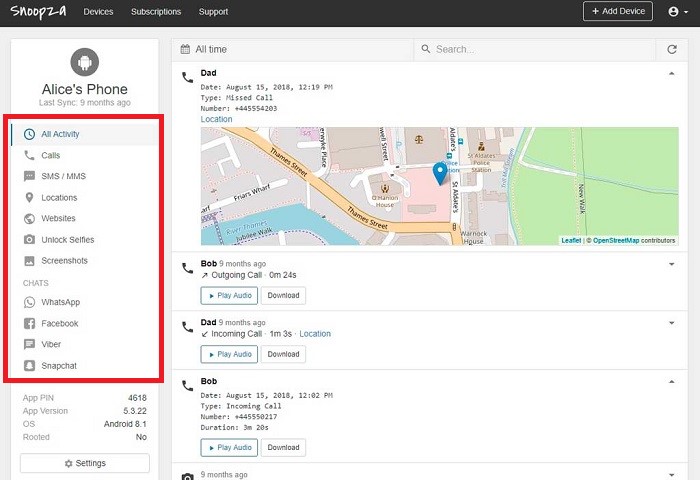Click the Snapchat ghost icon

[x=29, y=366]
